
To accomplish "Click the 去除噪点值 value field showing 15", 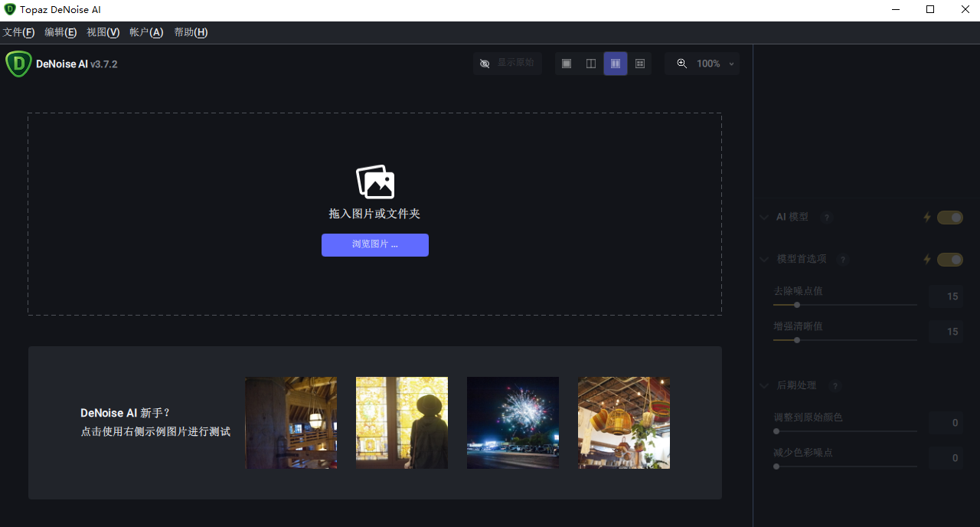I will [946, 296].
